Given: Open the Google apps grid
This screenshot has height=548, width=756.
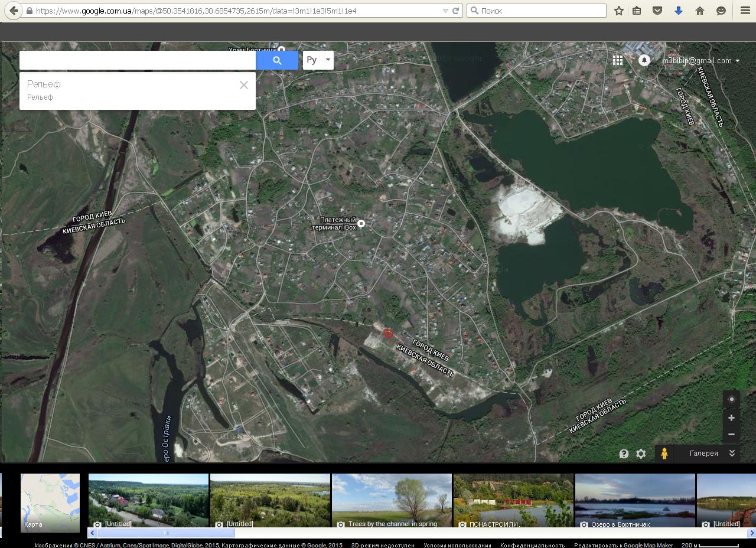Looking at the screenshot, I should click(x=618, y=60).
